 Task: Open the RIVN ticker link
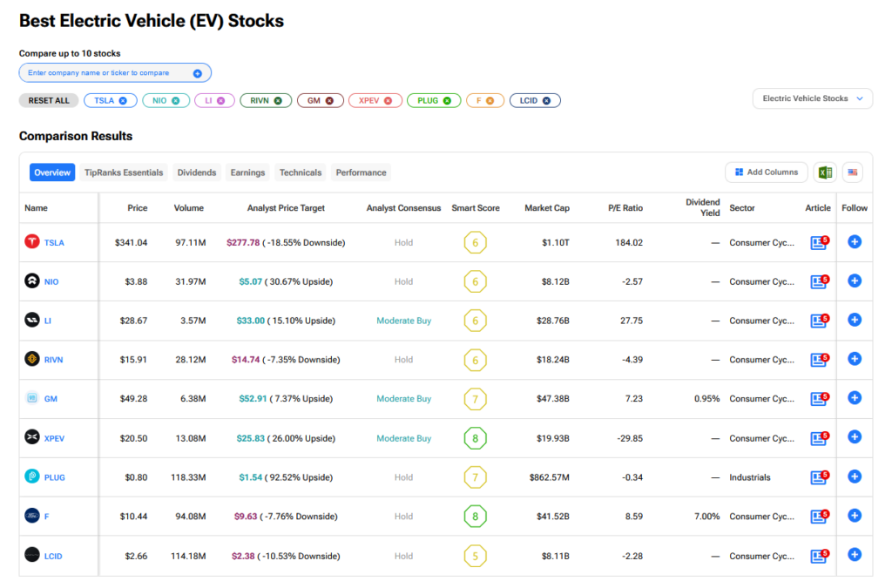(53, 360)
